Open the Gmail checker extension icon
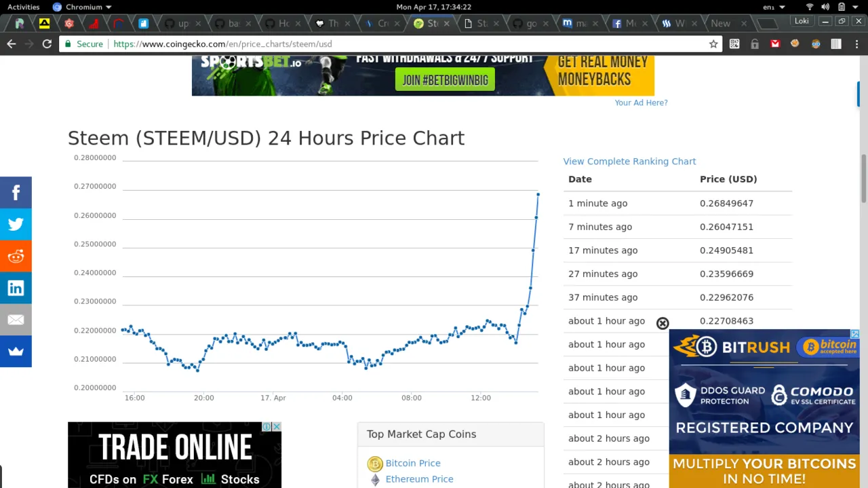Image resolution: width=868 pixels, height=488 pixels. point(775,43)
